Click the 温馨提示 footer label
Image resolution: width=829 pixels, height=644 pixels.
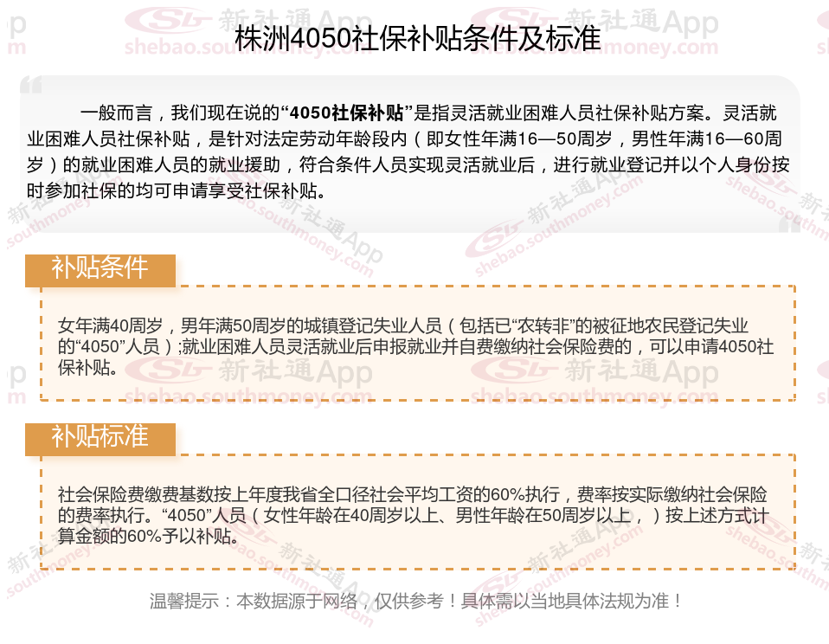pyautogui.click(x=184, y=601)
